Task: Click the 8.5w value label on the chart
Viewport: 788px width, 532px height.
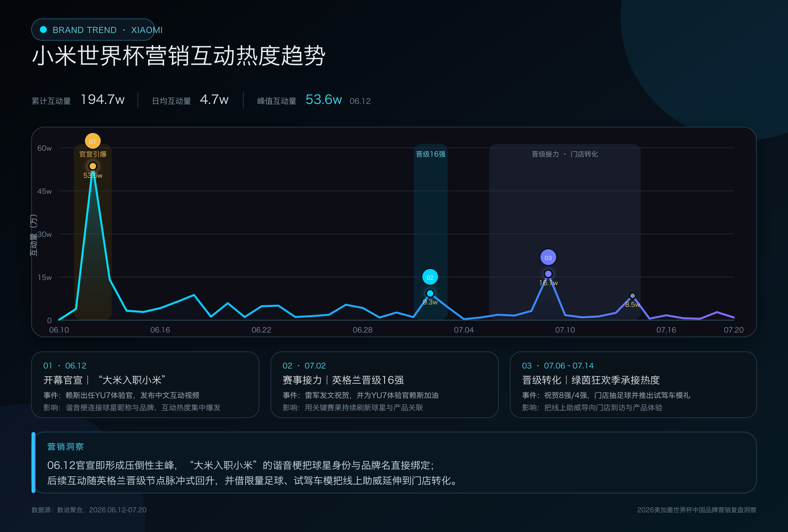Action: (632, 304)
